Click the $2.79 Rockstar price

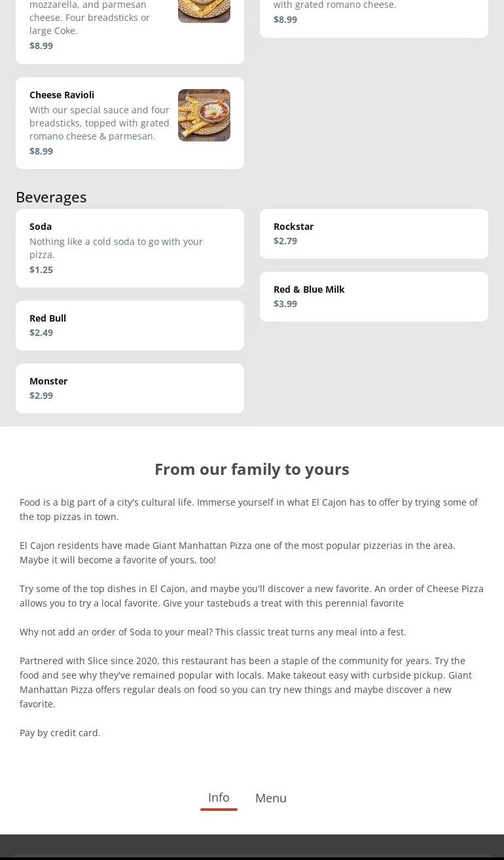coord(285,241)
